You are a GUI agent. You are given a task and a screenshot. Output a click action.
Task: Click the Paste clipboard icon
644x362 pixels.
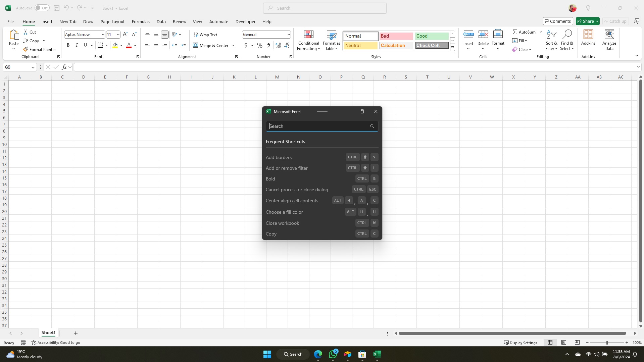14,35
